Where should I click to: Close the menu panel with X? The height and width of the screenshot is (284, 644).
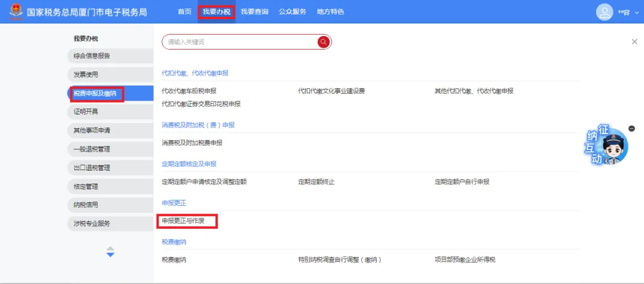(634, 42)
